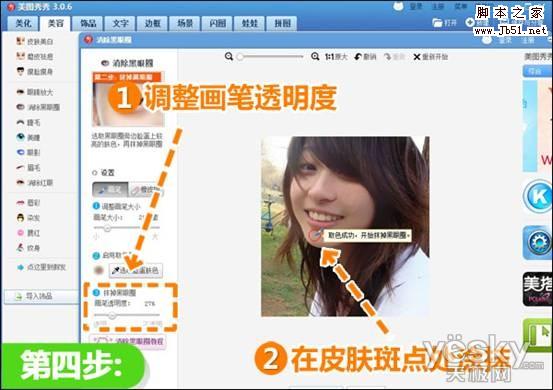Switch to the 娃娃 tab

click(250, 24)
